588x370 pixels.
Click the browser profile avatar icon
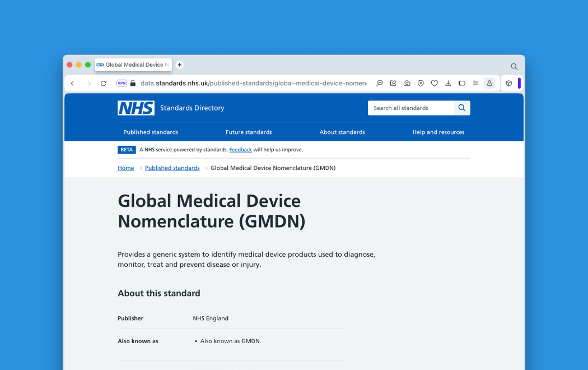pos(489,83)
